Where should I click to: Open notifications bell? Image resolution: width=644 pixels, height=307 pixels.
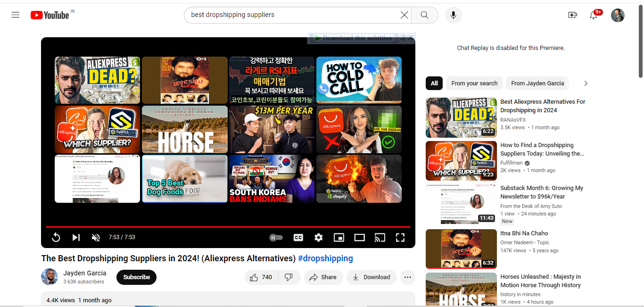click(594, 15)
